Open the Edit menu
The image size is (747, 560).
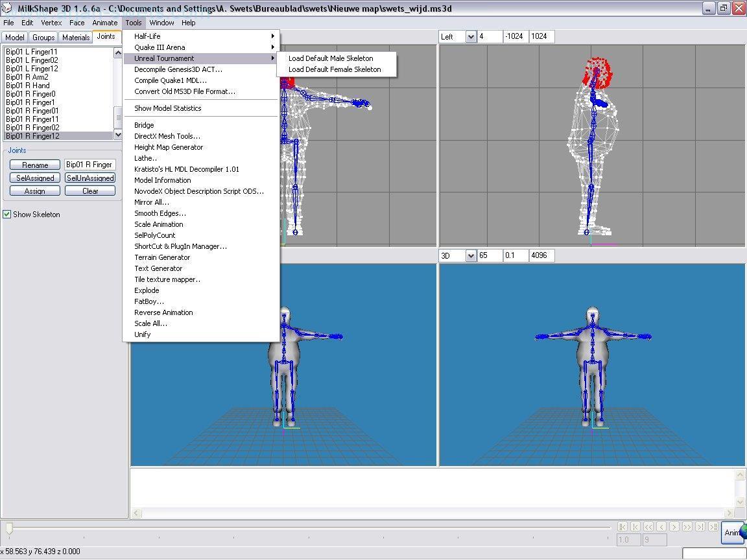tap(27, 23)
